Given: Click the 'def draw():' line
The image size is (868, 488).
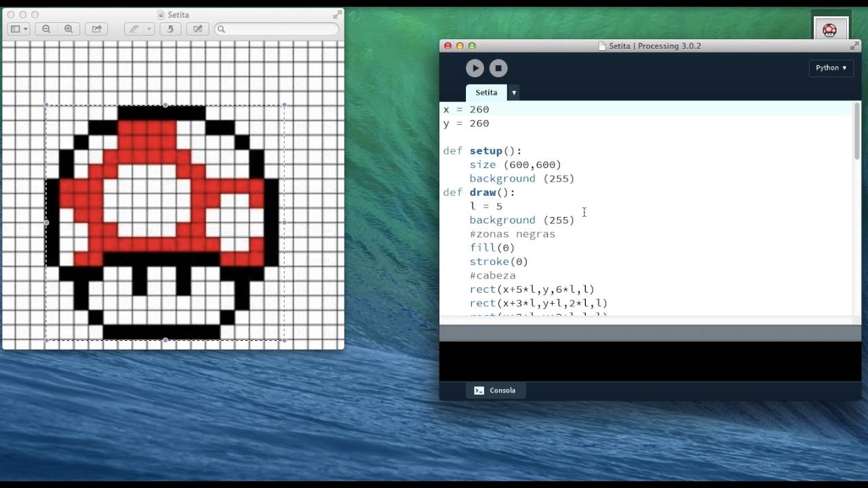Looking at the screenshot, I should tap(479, 192).
